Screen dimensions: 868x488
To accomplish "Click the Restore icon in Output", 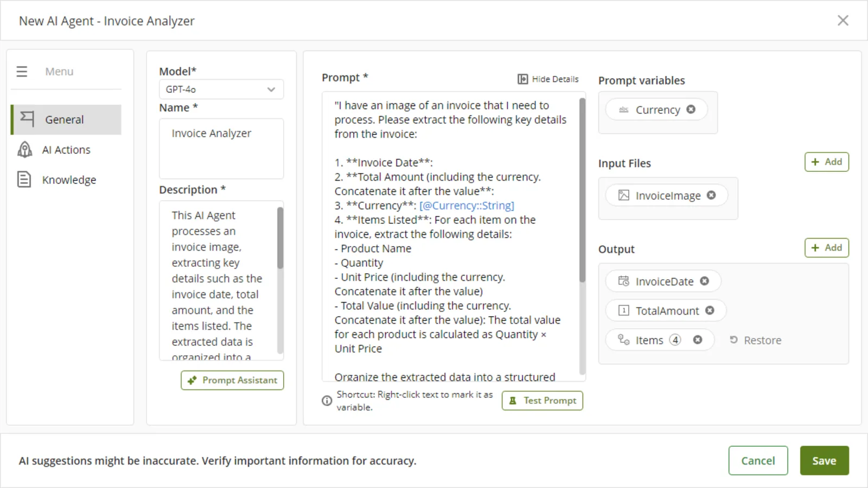I will tap(733, 340).
